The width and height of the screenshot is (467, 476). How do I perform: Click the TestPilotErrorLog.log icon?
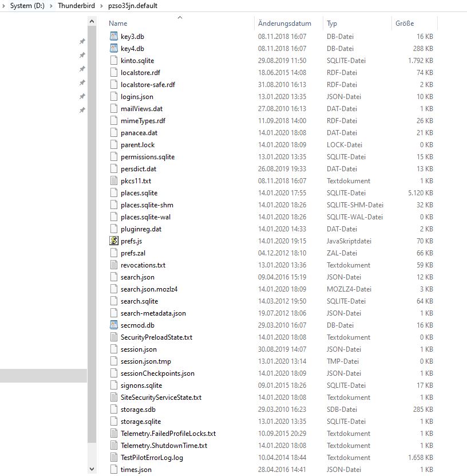[x=114, y=458]
